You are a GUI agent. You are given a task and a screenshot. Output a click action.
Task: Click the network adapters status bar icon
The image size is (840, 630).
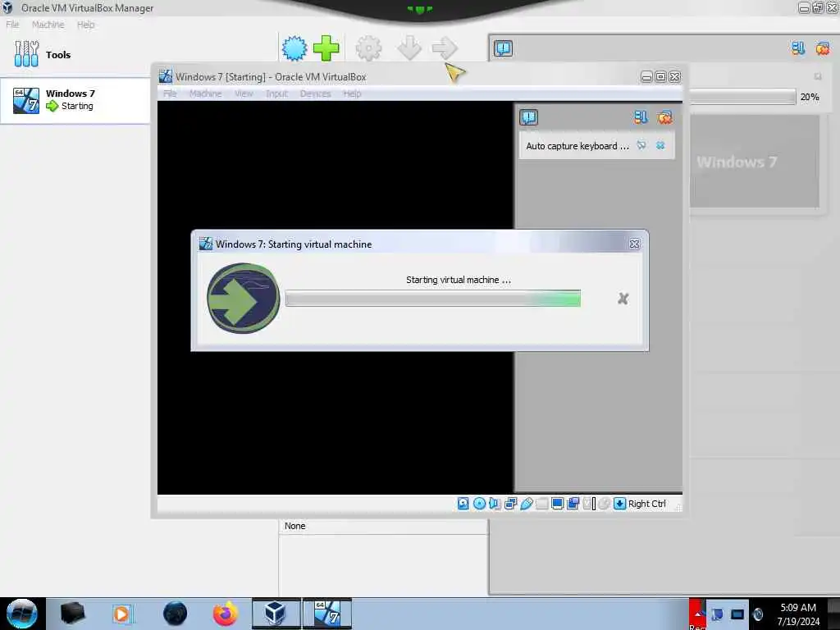(x=510, y=504)
